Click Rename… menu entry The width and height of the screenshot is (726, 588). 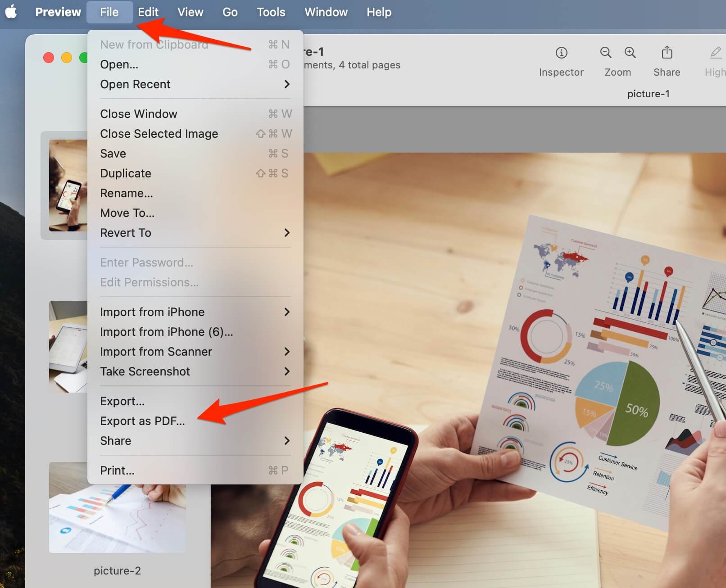tap(127, 193)
